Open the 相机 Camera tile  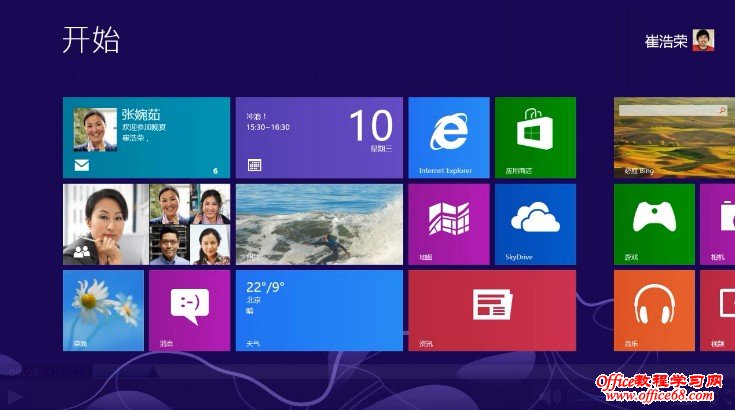(718, 224)
